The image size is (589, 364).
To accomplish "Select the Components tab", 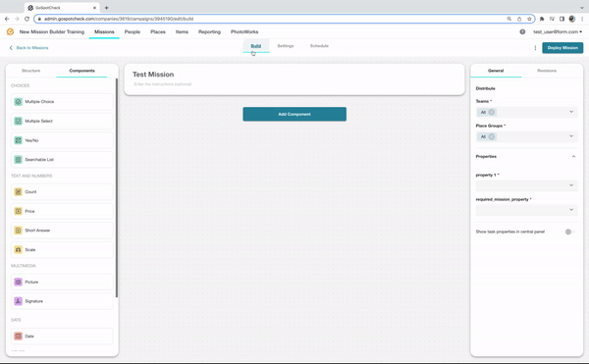I will (81, 71).
